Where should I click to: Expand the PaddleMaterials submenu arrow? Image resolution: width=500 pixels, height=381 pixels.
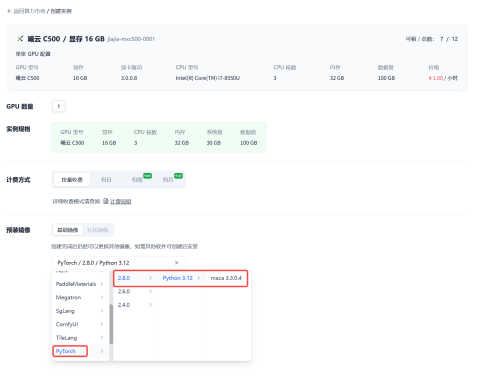(x=102, y=284)
